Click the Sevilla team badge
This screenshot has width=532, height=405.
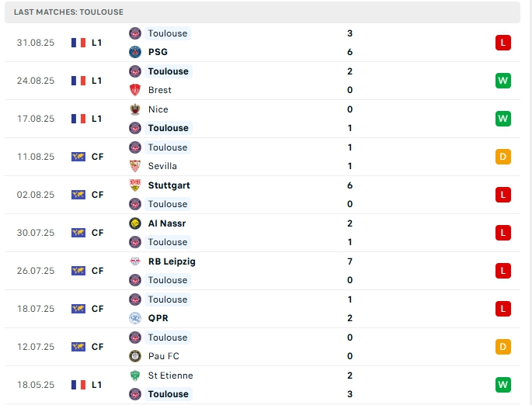point(135,166)
